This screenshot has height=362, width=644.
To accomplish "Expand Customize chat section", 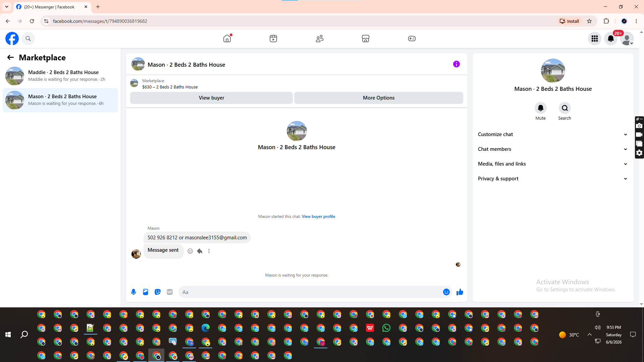I will pyautogui.click(x=553, y=134).
